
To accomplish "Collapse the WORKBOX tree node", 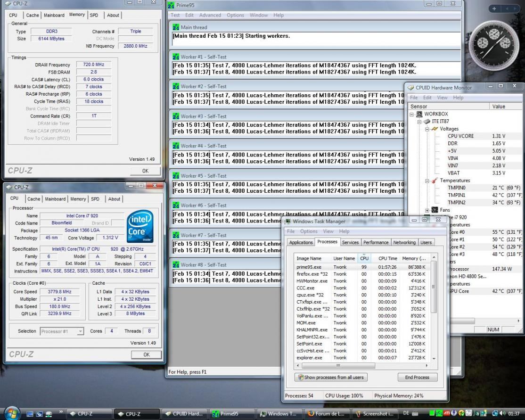I will (x=411, y=114).
